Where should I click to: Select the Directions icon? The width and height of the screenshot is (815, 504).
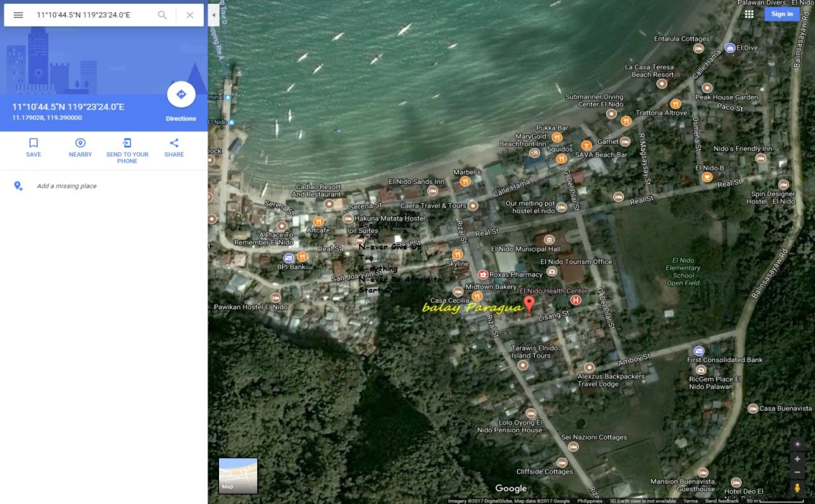pos(181,94)
